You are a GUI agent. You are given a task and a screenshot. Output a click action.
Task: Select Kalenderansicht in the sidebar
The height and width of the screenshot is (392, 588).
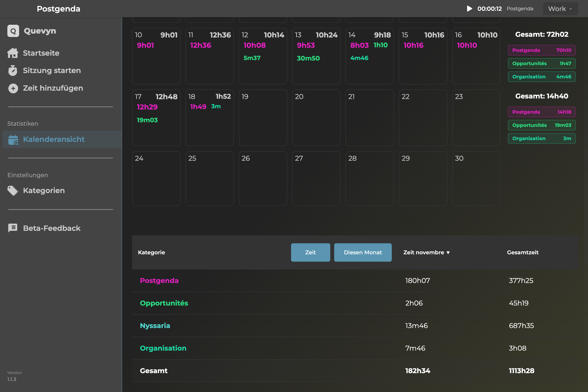pos(62,139)
